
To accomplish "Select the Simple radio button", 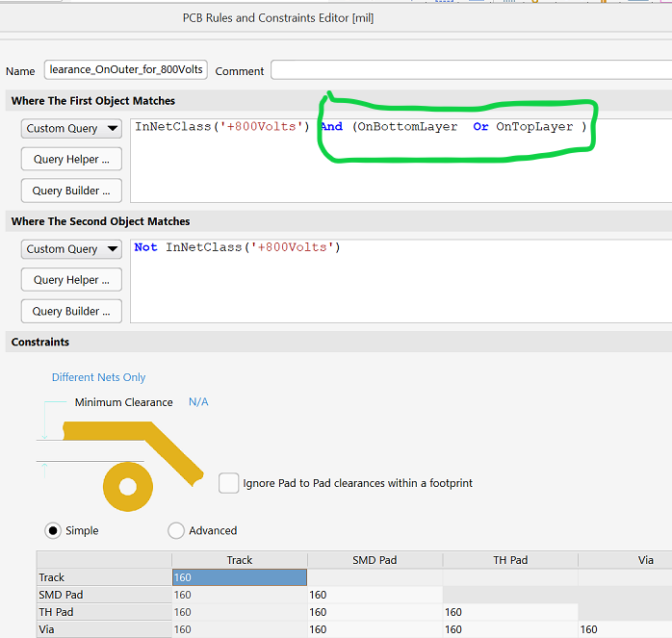I will (x=53, y=530).
